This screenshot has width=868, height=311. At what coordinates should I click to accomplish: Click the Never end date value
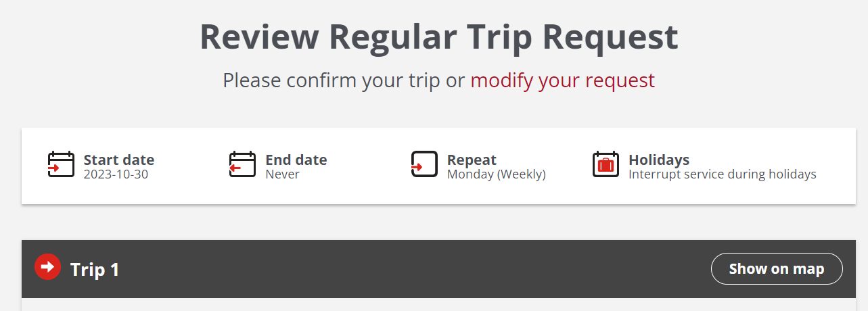click(282, 174)
